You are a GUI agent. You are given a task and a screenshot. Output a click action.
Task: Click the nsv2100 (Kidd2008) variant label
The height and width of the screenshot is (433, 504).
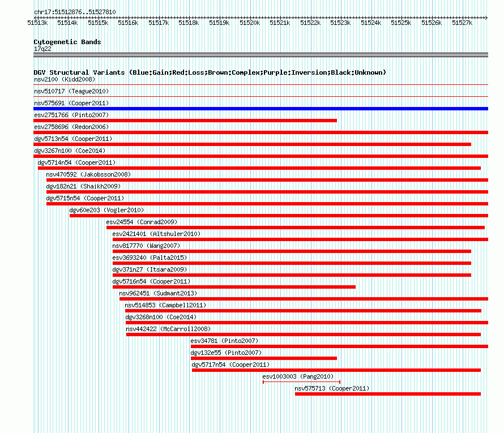tap(65, 79)
